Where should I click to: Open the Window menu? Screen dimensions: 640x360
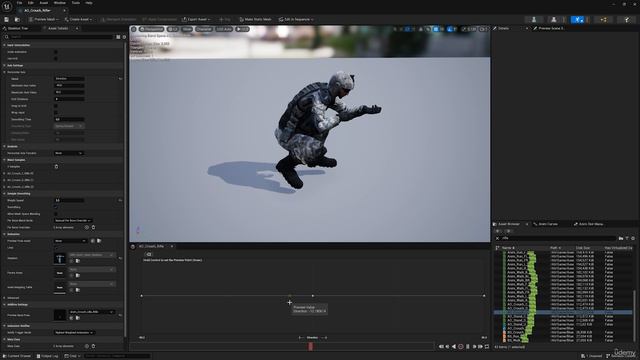(60, 3)
